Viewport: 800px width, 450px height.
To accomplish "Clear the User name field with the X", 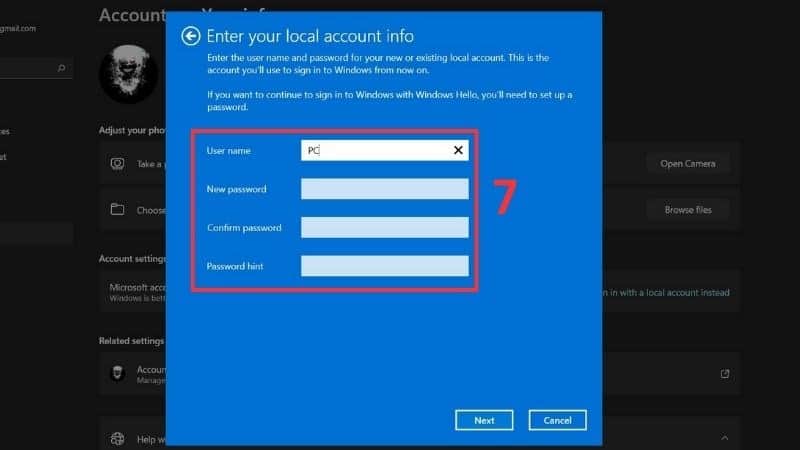I will click(x=458, y=150).
